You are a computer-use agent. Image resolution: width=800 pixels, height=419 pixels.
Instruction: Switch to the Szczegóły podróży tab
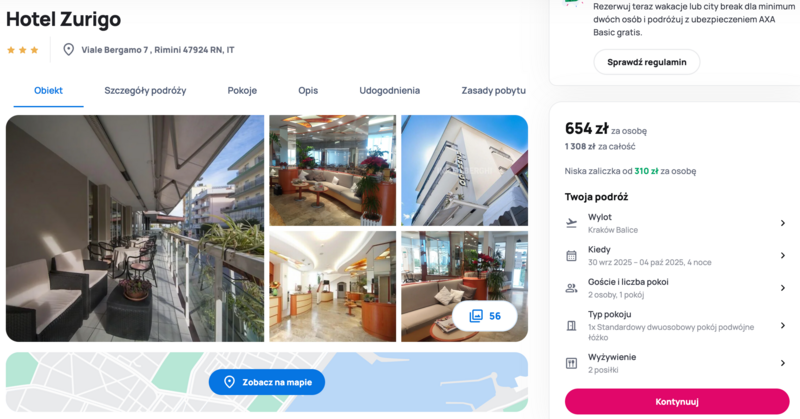pos(145,90)
